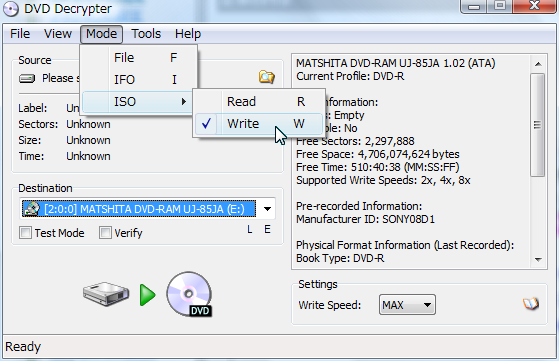
Task: Click the 'Ready' status bar text
Action: 23,346
